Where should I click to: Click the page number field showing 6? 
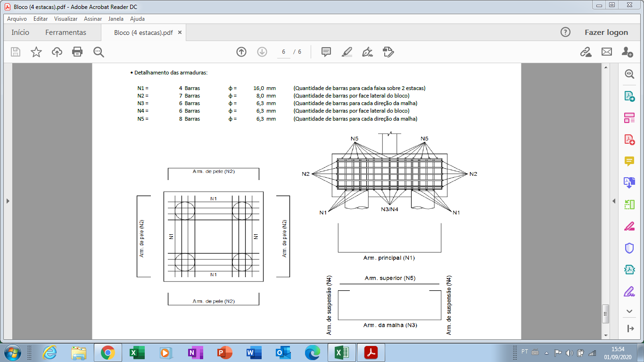(x=284, y=52)
